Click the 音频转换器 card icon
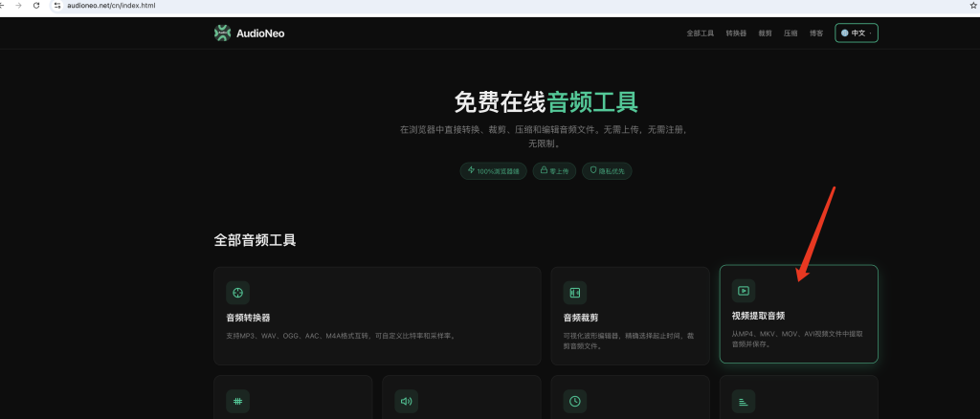 (x=237, y=292)
